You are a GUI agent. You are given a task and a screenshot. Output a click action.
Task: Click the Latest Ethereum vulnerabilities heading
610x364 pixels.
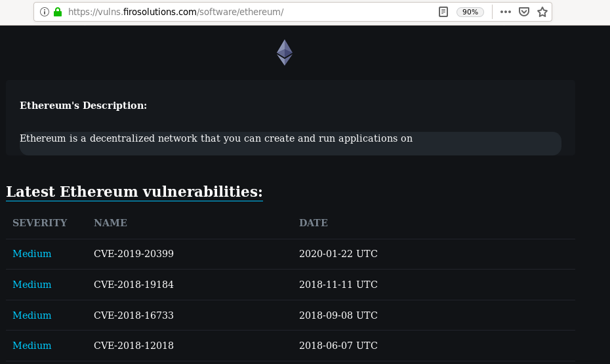pyautogui.click(x=134, y=192)
